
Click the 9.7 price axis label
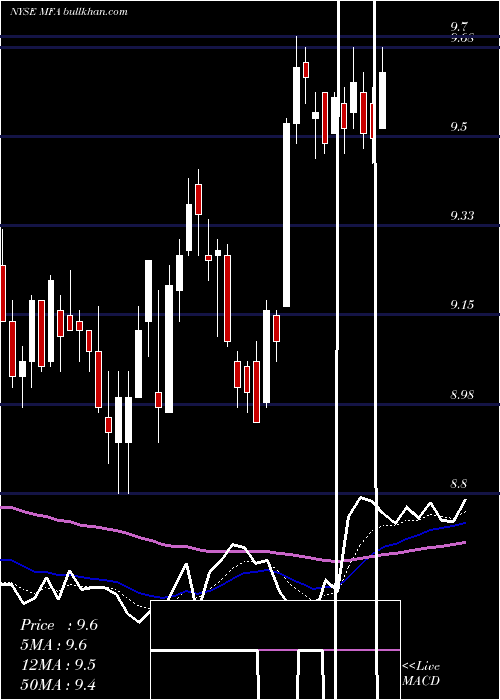[x=459, y=26]
